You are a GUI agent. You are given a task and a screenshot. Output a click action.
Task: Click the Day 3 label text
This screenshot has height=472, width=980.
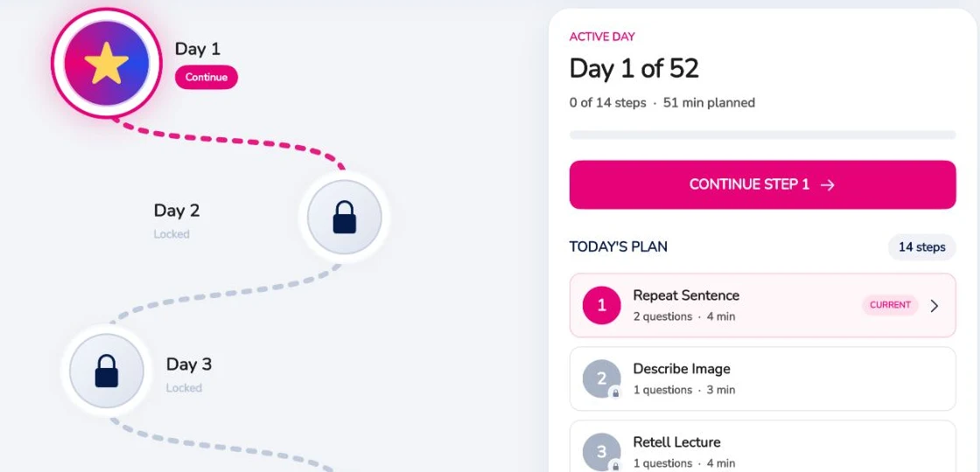(189, 364)
